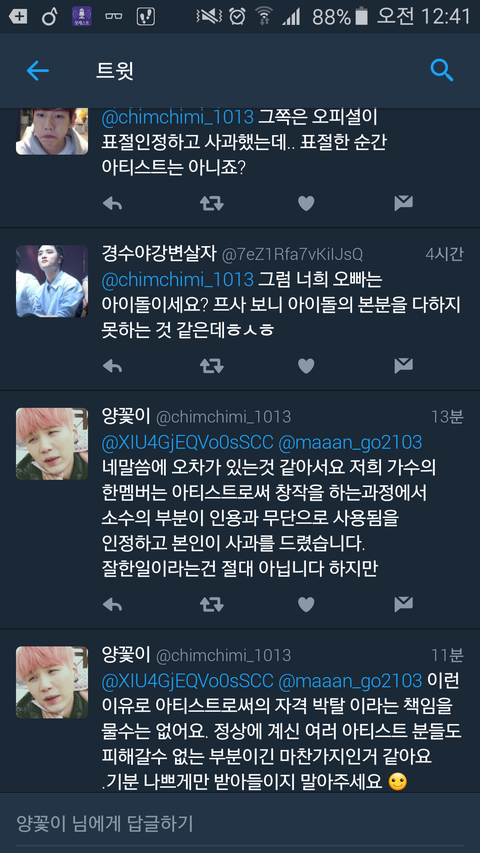
Task: Open search with the magnifier icon
Action: tap(441, 70)
